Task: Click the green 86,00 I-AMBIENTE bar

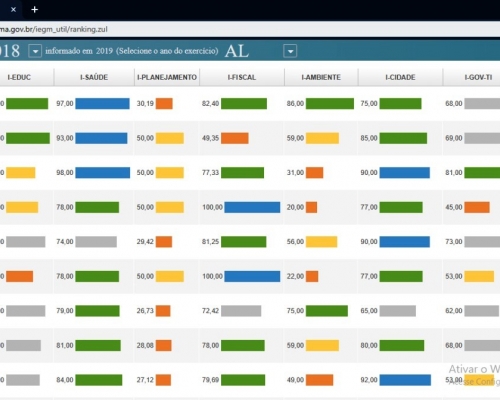Action: click(x=330, y=104)
